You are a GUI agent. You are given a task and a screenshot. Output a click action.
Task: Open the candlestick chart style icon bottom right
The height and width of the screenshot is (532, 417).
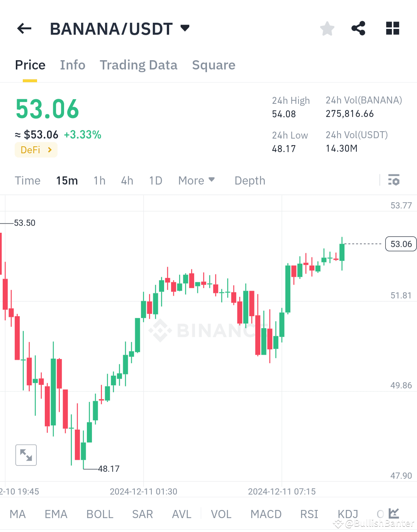click(x=393, y=513)
